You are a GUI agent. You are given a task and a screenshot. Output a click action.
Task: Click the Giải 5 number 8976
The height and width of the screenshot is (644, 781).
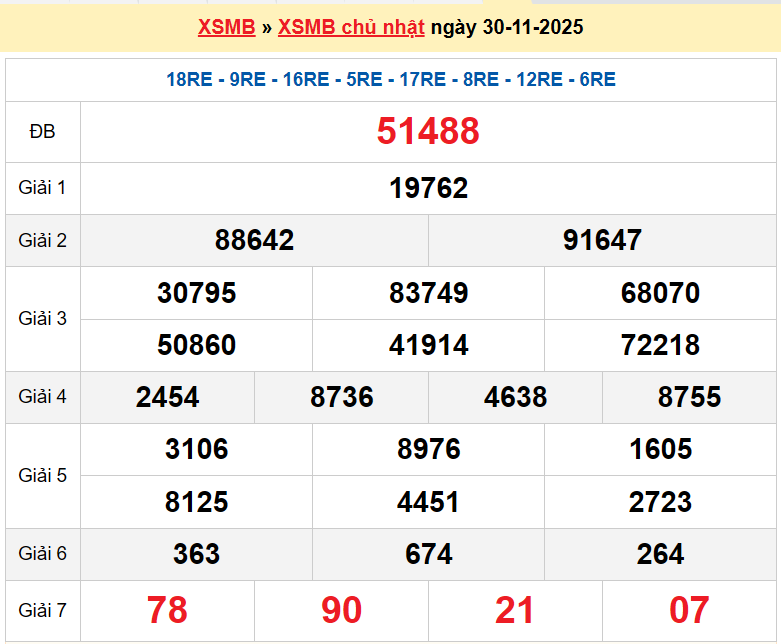[428, 449]
